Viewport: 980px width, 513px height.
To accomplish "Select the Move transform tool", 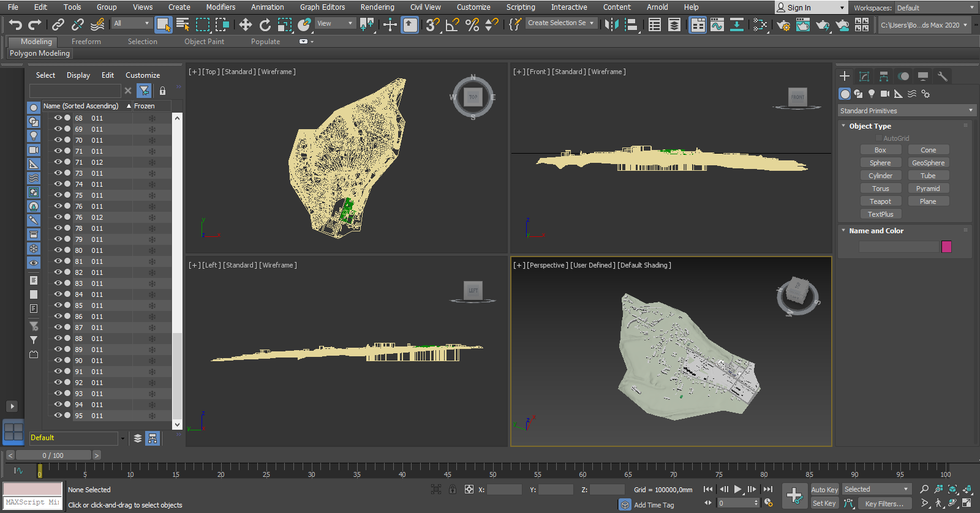I will point(245,24).
